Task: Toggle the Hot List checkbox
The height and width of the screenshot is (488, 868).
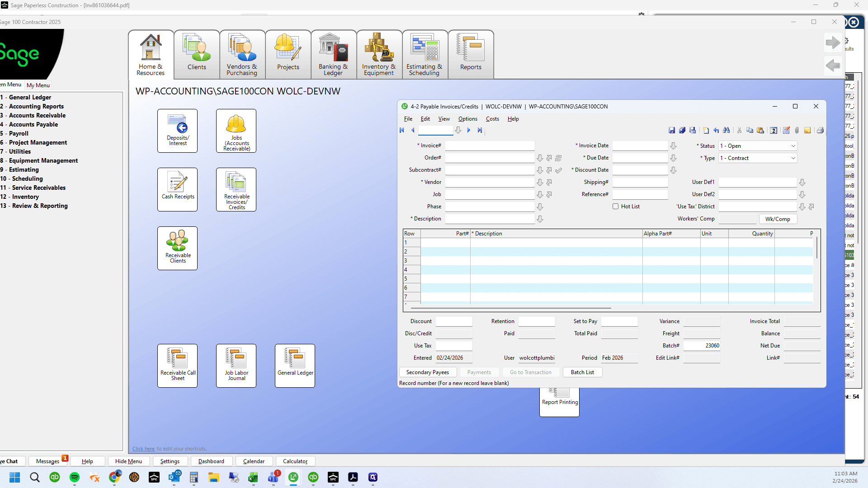Action: [616, 206]
